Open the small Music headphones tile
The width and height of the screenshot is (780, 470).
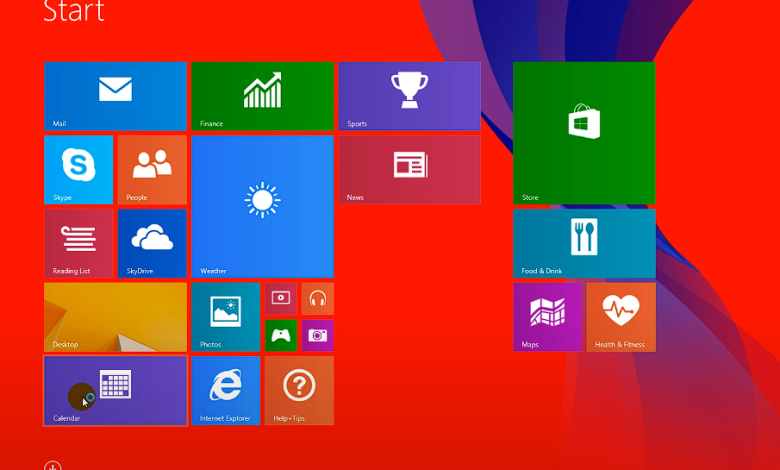(x=317, y=298)
